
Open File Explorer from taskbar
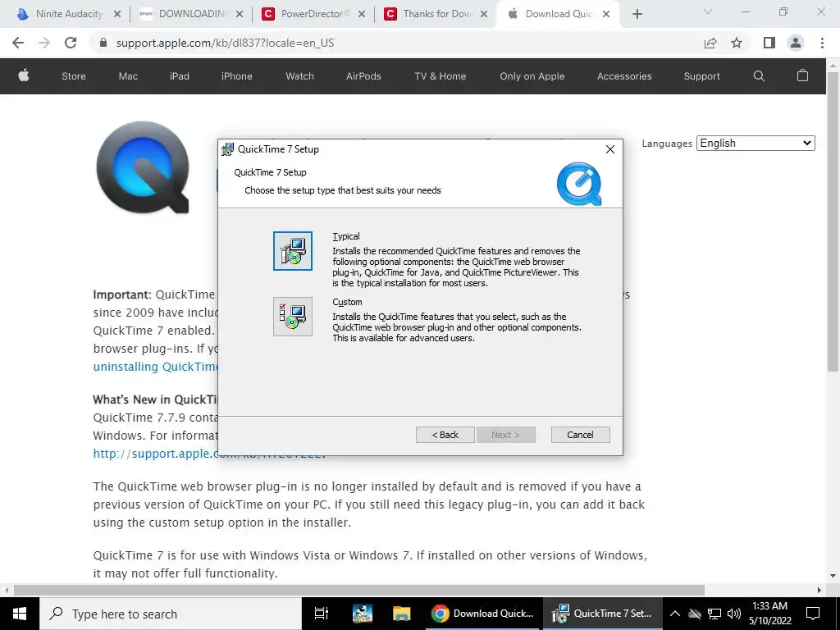click(x=401, y=614)
